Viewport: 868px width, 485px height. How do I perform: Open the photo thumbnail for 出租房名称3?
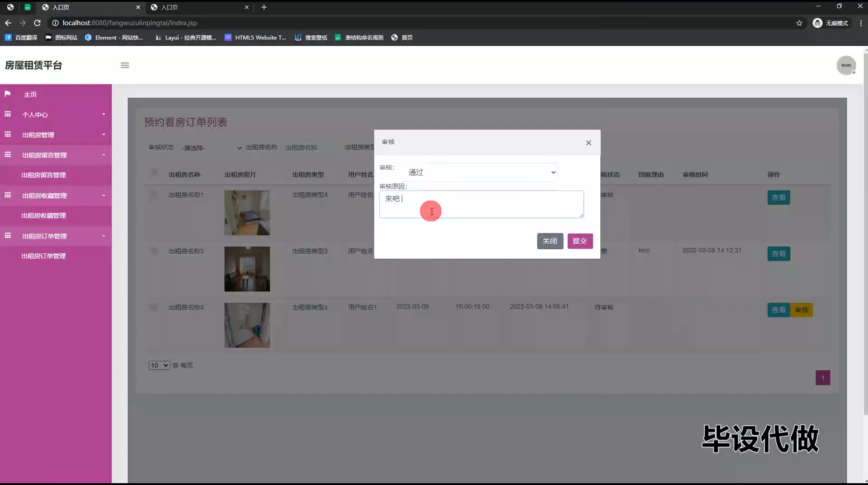coord(247,269)
